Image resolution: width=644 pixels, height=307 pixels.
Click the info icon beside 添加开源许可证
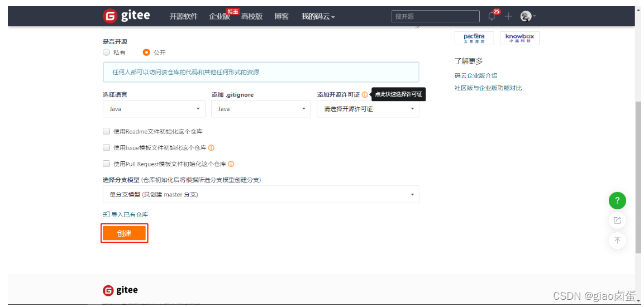[365, 94]
